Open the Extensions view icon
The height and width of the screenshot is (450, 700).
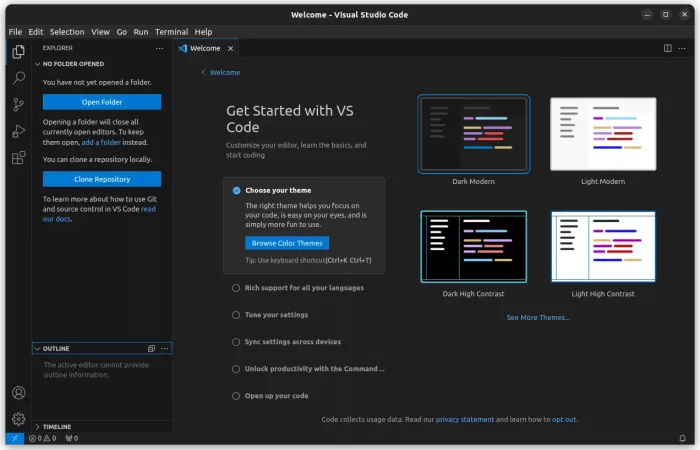[x=18, y=158]
